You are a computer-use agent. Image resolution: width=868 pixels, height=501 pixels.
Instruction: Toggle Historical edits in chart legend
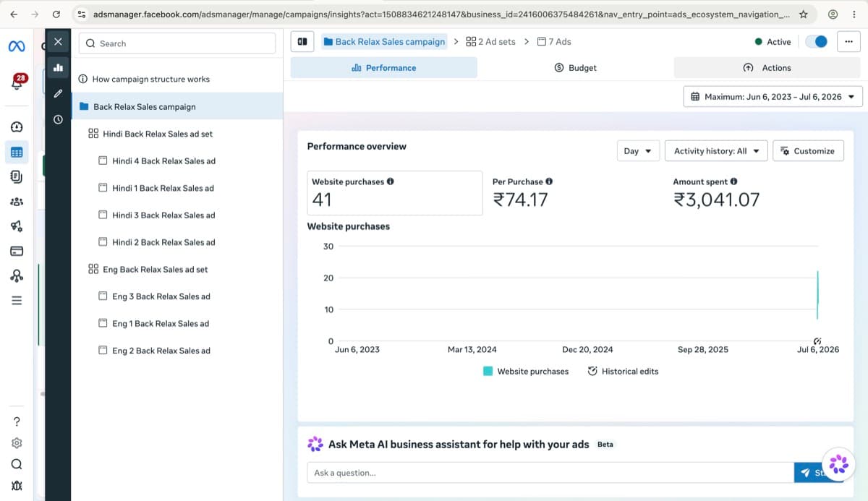point(623,371)
